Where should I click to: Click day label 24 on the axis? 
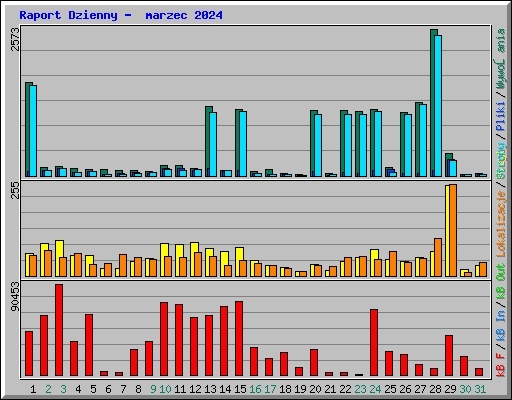pyautogui.click(x=375, y=389)
